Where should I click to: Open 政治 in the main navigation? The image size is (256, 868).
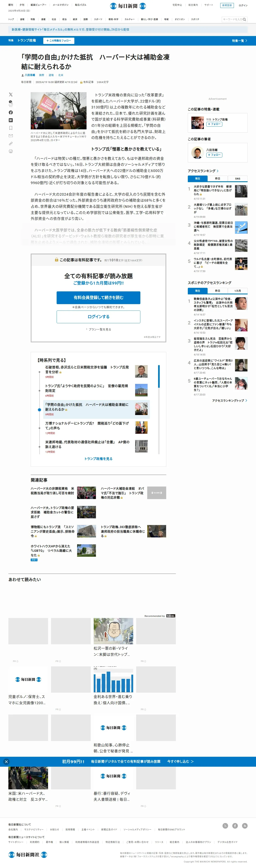[65, 20]
